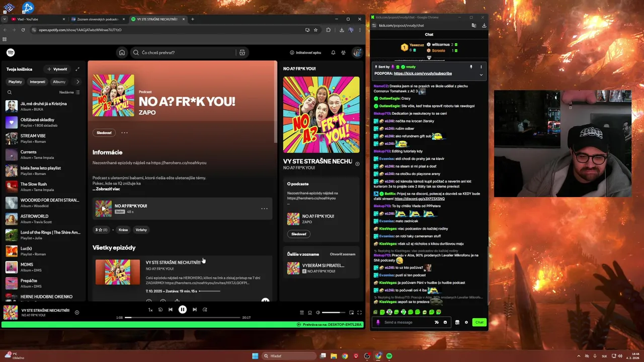644x362 pixels.
Task: Create new playlist with Vytvoriť button
Action: (57, 69)
